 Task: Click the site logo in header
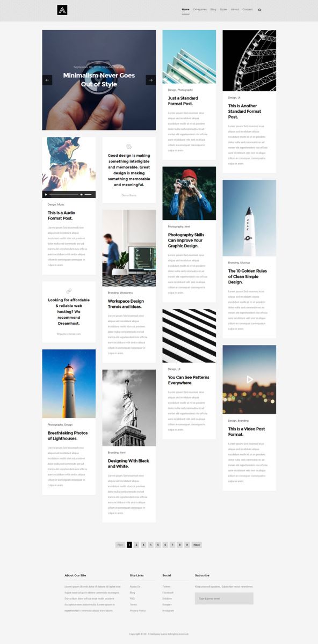(62, 10)
